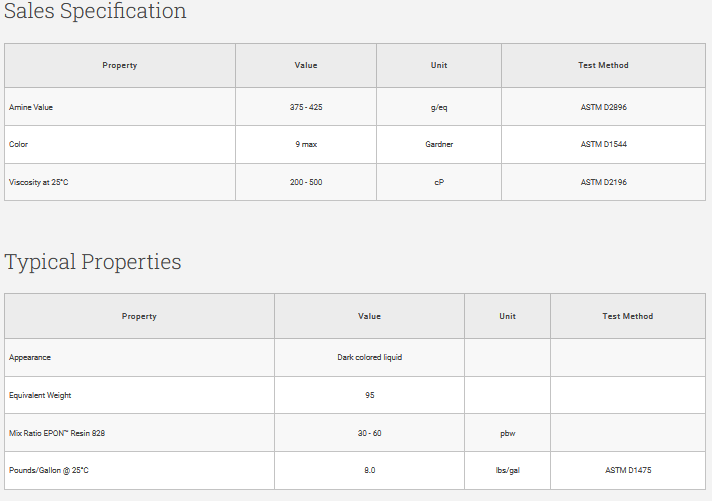
Task: Select the g/eq unit cell
Action: [x=438, y=107]
